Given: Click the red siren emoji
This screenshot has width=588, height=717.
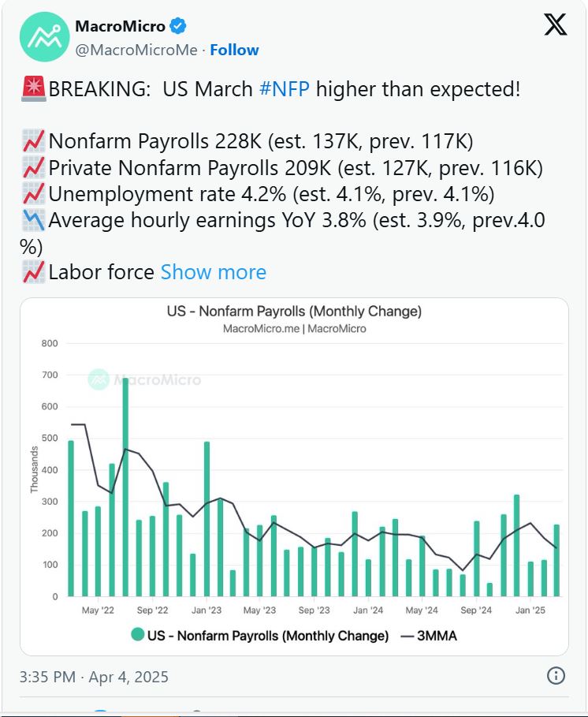Looking at the screenshot, I should click(33, 88).
